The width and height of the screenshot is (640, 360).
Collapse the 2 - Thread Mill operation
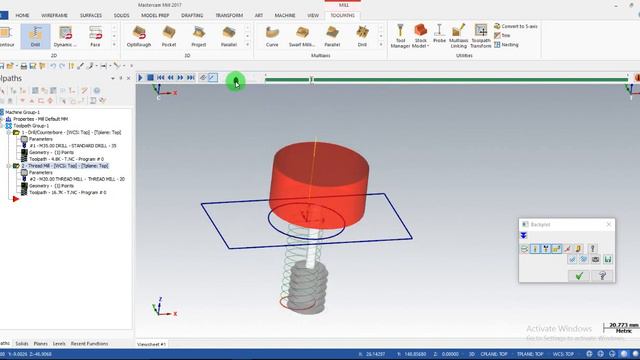(9, 166)
